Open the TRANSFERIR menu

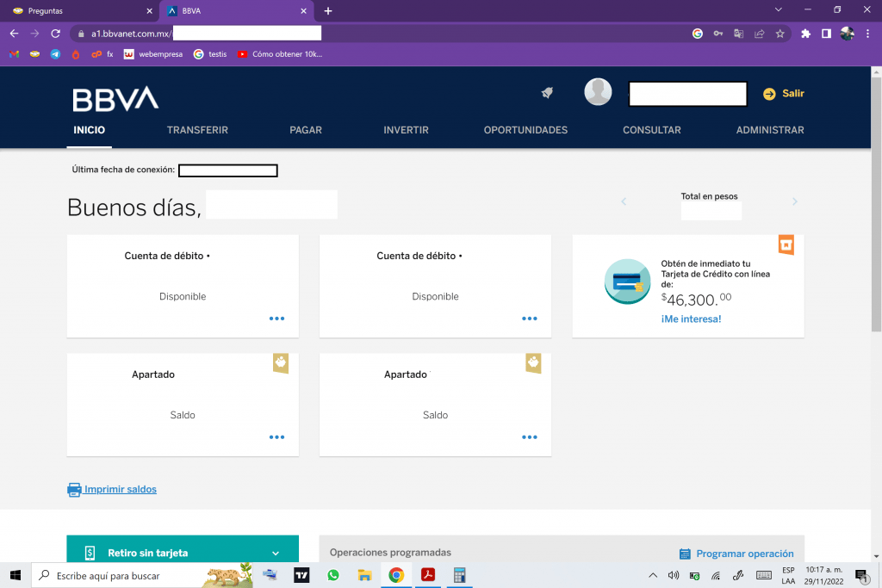click(x=197, y=130)
